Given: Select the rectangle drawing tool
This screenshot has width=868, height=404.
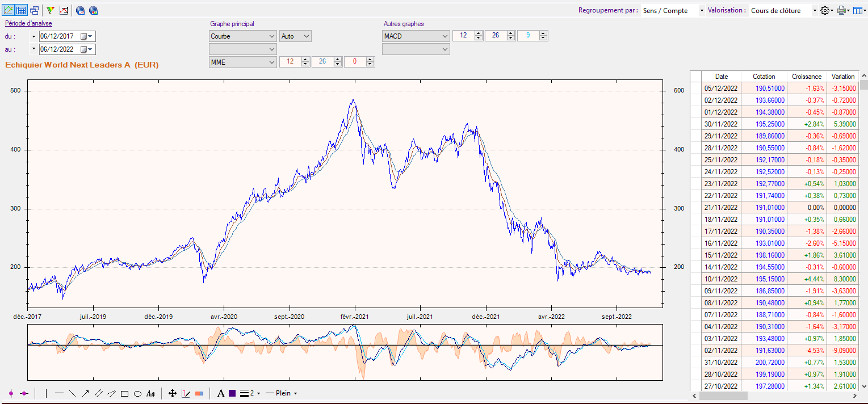Looking at the screenshot, I should tap(125, 393).
